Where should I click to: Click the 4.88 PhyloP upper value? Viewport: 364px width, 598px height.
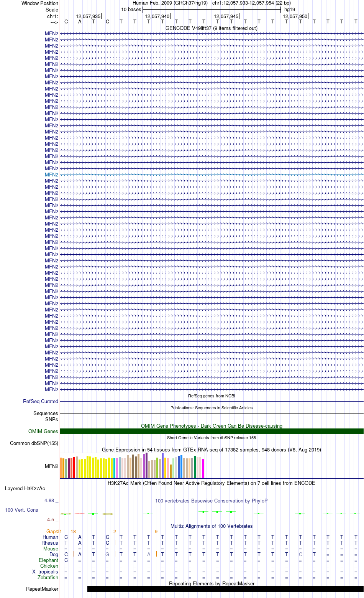pyautogui.click(x=49, y=501)
